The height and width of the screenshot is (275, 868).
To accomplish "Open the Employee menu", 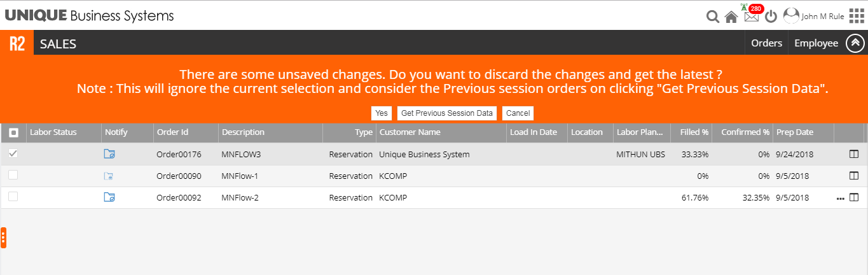I will pyautogui.click(x=816, y=43).
